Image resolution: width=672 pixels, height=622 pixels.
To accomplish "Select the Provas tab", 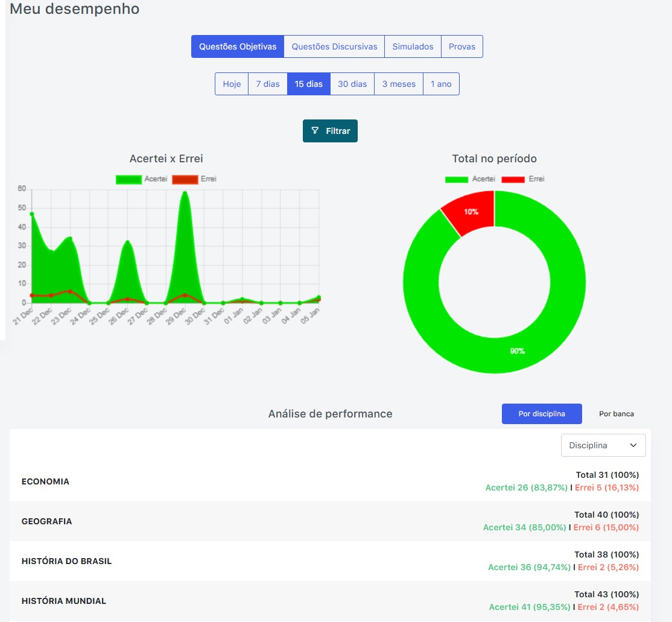I will 462,46.
